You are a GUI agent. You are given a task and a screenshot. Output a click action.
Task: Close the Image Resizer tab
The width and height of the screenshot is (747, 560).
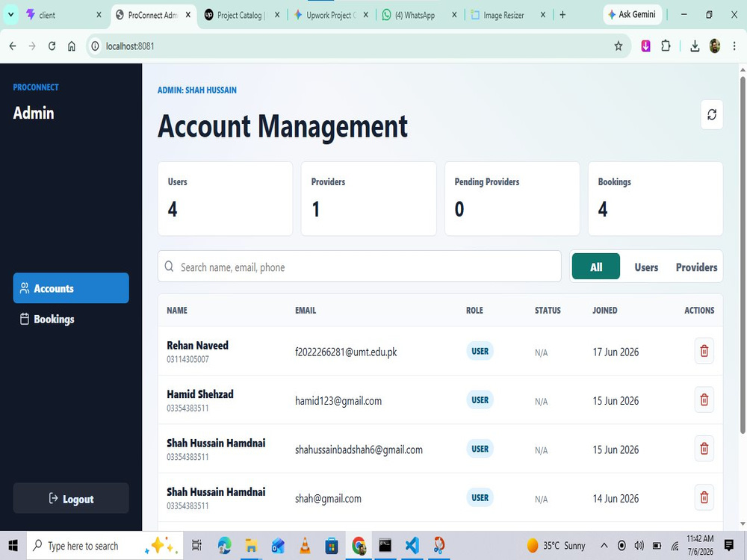coord(542,15)
